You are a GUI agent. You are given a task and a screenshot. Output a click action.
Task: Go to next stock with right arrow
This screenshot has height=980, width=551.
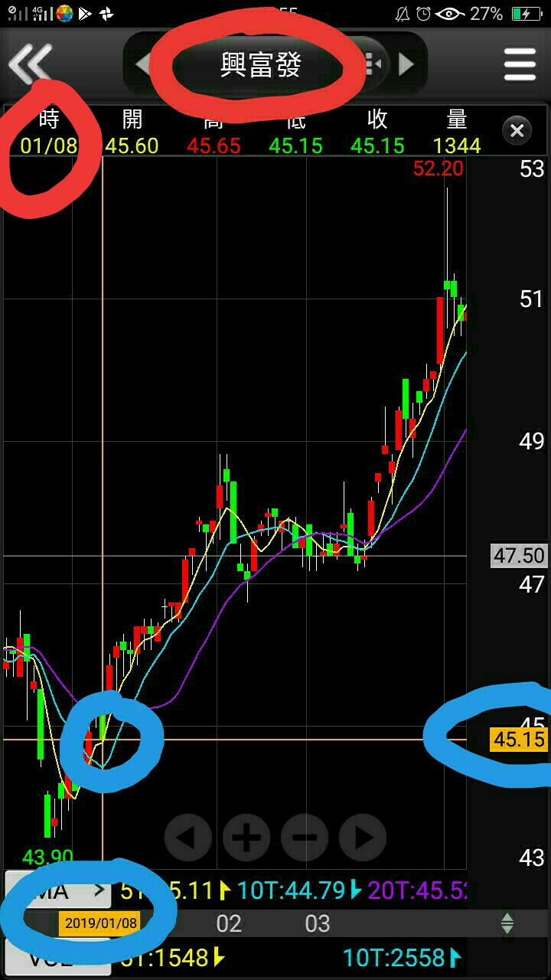click(x=406, y=64)
